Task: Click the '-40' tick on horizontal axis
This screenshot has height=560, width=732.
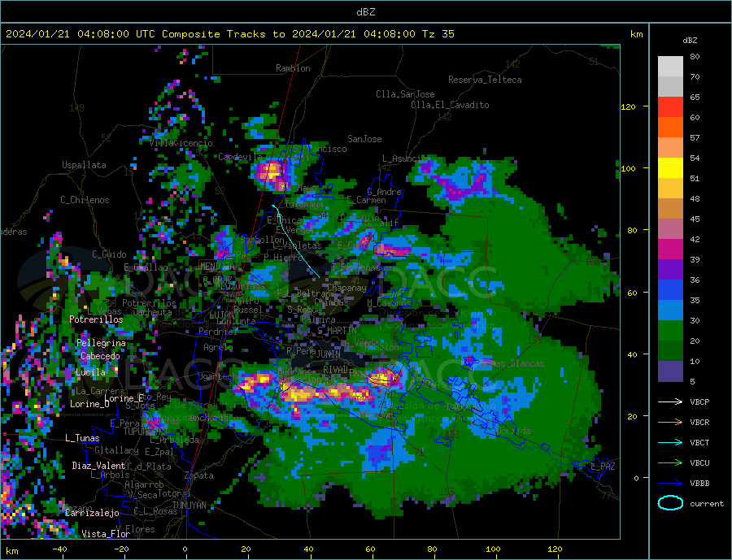Action: click(59, 549)
